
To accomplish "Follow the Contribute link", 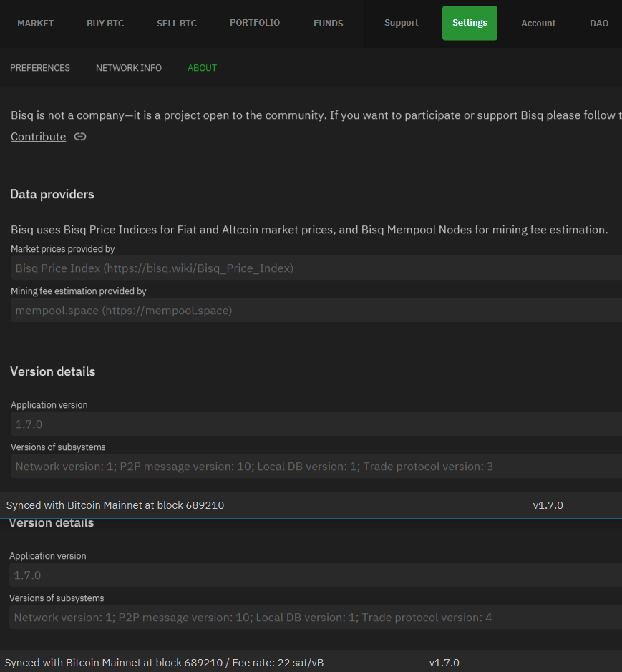I will pos(38,136).
